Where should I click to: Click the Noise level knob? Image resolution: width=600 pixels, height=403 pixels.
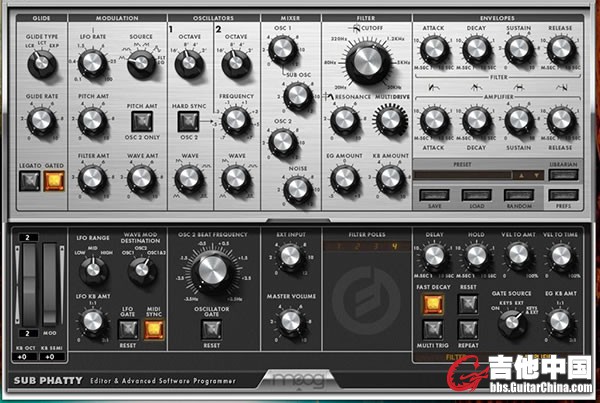click(x=298, y=189)
